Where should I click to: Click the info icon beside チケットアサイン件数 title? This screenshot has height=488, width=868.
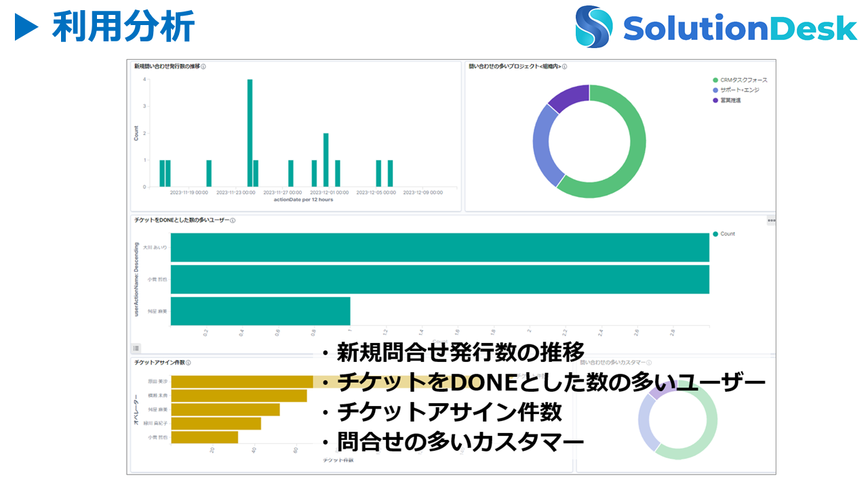click(x=188, y=363)
